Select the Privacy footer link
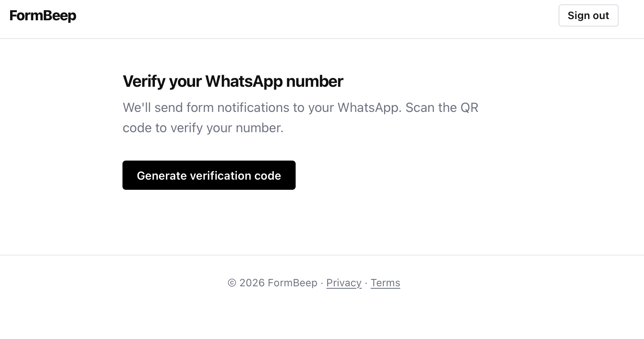This screenshot has width=644, height=339. pyautogui.click(x=343, y=283)
